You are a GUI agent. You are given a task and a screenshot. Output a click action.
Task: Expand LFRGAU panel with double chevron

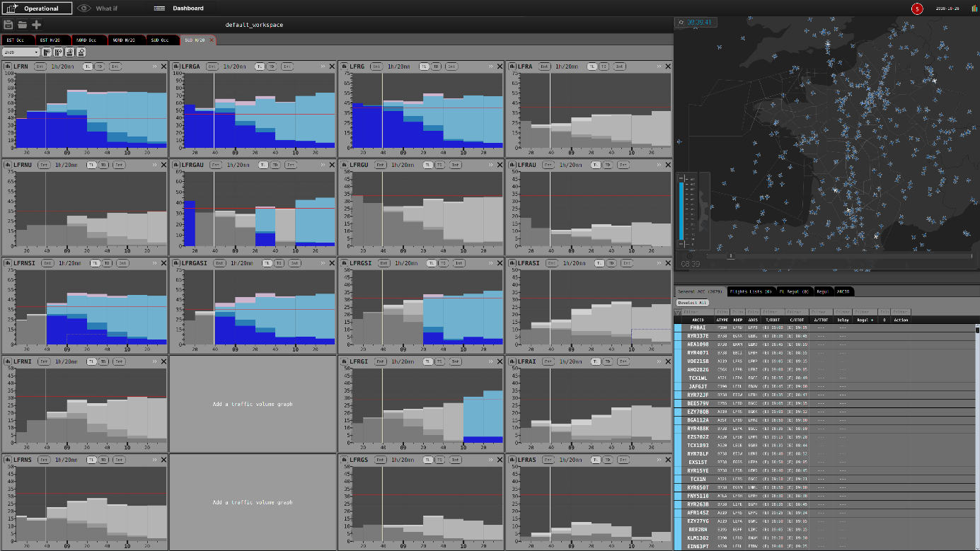click(x=322, y=165)
